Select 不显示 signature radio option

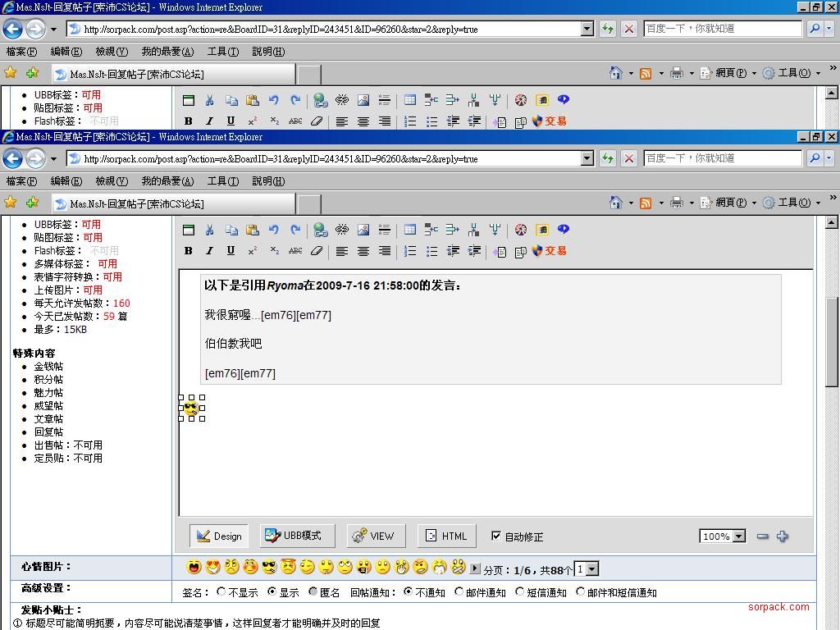[x=221, y=591]
